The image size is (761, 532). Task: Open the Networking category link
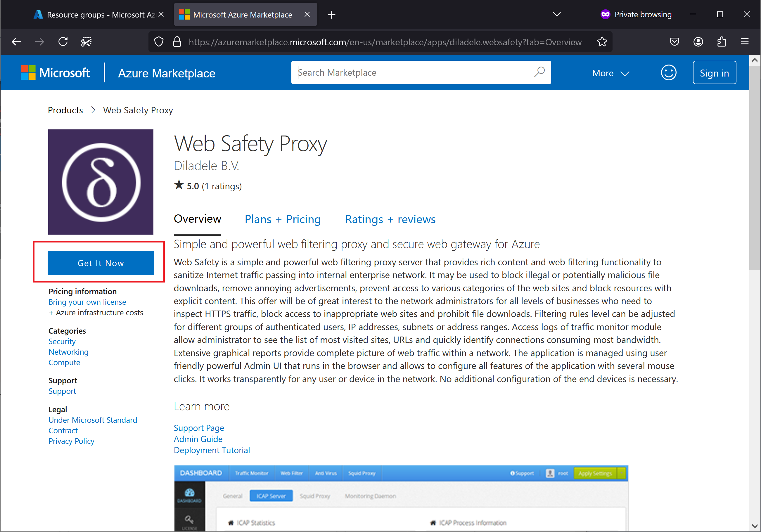click(68, 352)
